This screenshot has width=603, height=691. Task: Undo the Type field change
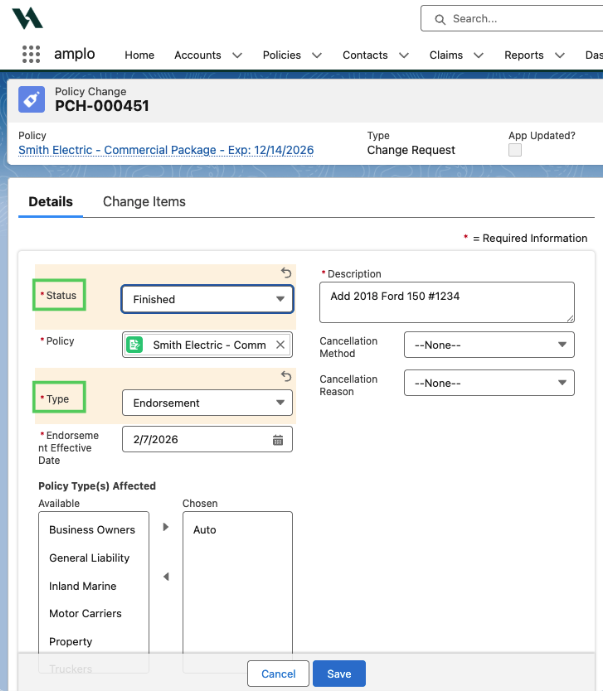(286, 376)
